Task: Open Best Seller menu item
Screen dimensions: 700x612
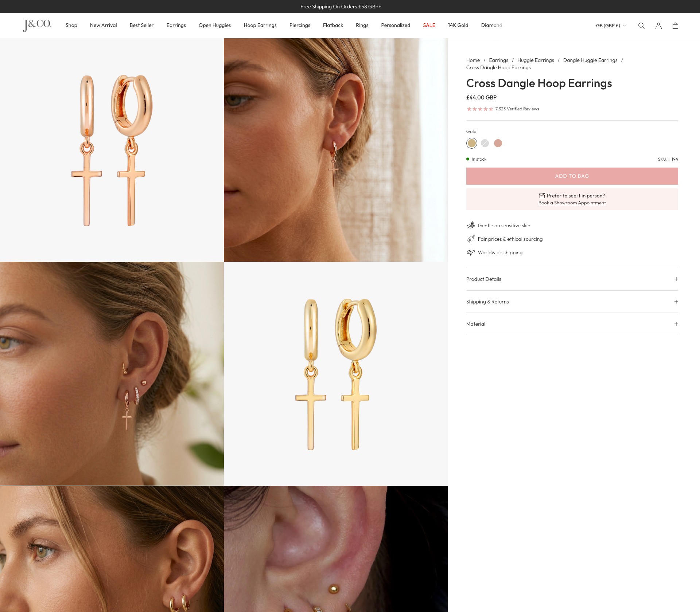Action: 141,25
